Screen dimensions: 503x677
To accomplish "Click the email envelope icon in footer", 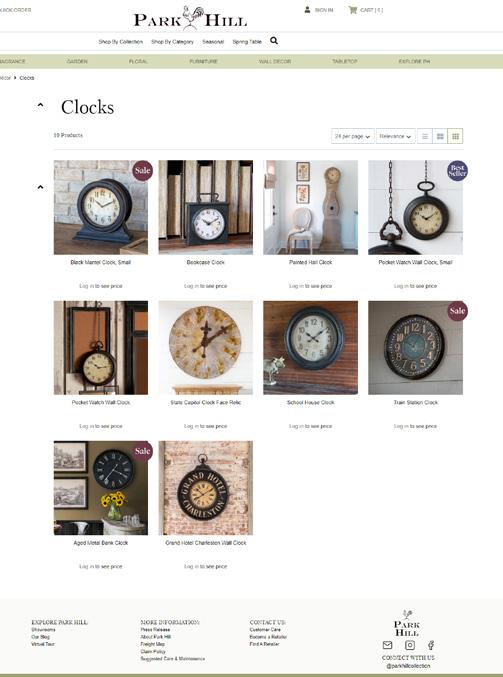I will (x=388, y=645).
